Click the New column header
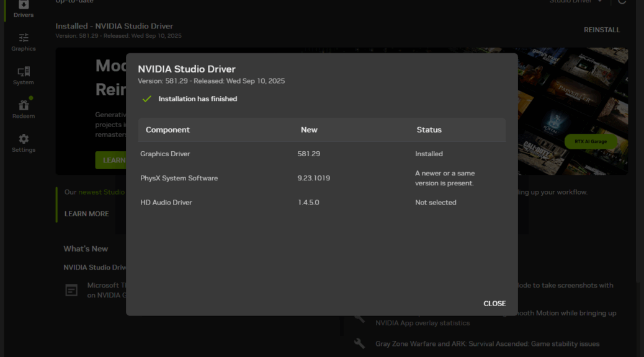The width and height of the screenshot is (644, 357). tap(309, 130)
